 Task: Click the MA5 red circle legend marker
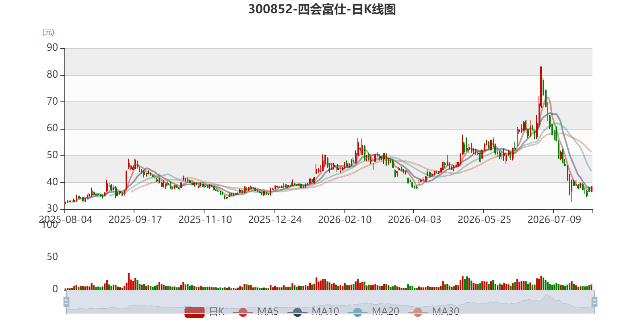pos(243,312)
